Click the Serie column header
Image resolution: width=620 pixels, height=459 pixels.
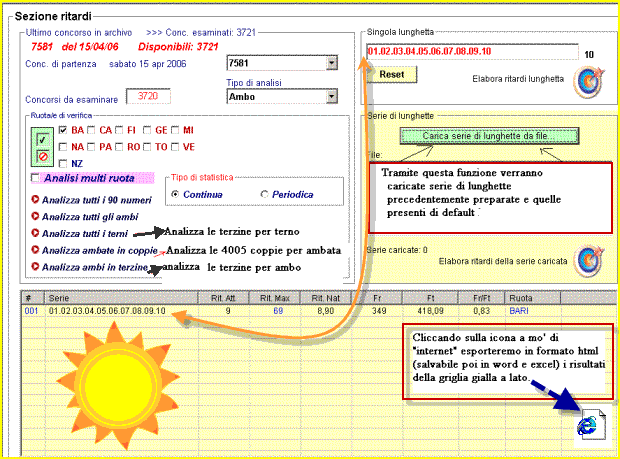pos(121,298)
